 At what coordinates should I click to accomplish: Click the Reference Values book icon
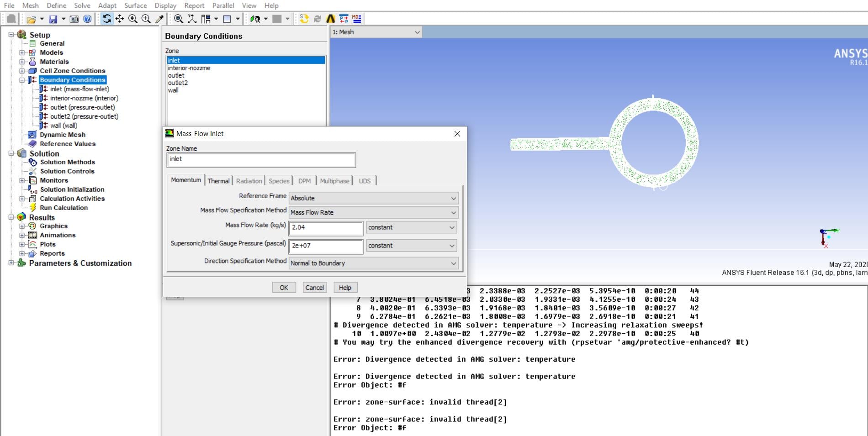click(32, 144)
